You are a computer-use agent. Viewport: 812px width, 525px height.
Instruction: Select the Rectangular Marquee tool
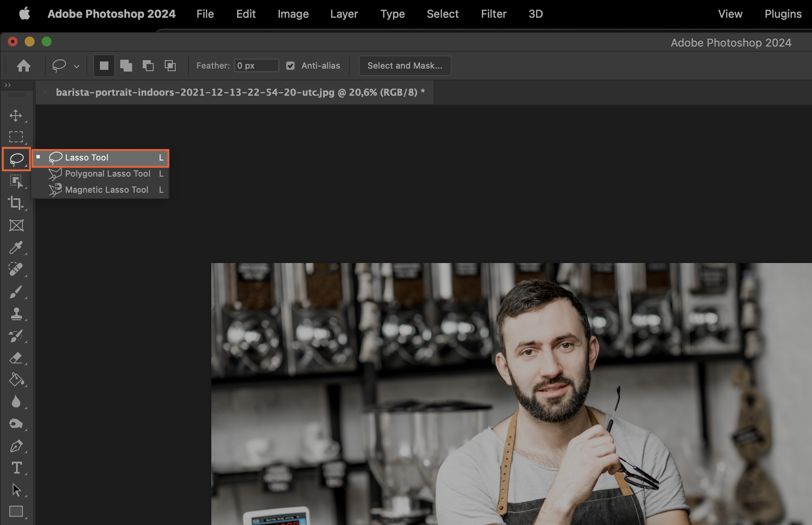tap(16, 137)
